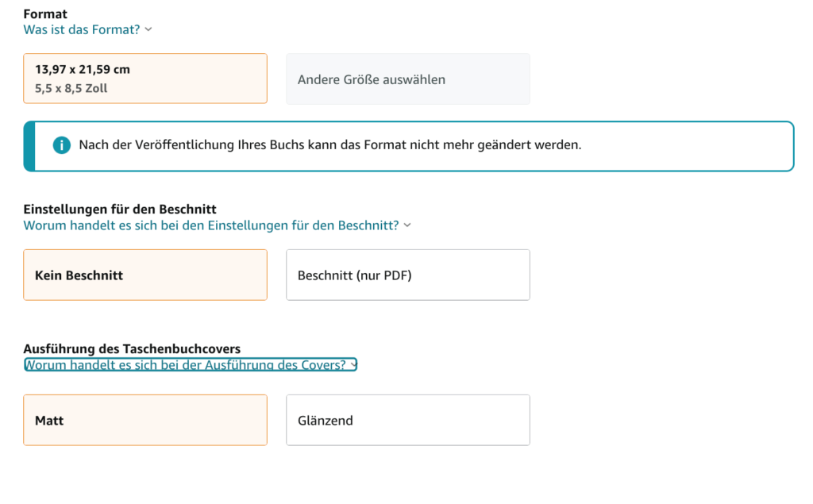This screenshot has width=813, height=504.
Task: Select the "Matt" cover finish
Action: pos(145,421)
